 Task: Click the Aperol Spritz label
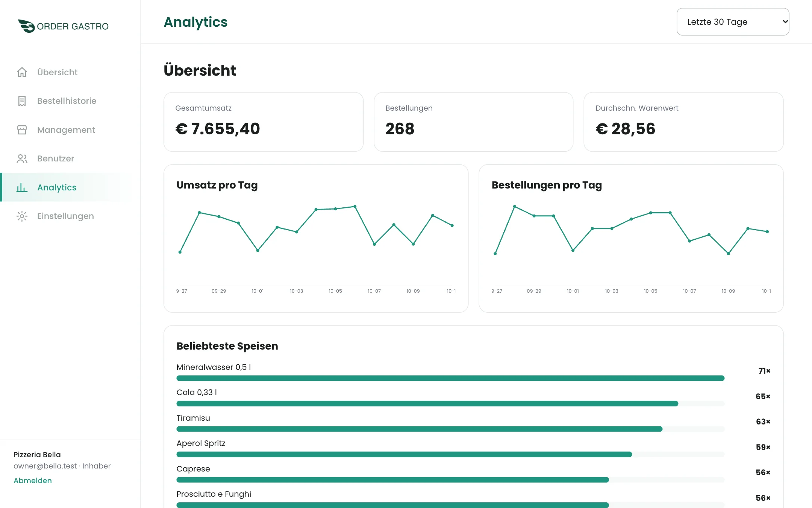[x=201, y=443]
